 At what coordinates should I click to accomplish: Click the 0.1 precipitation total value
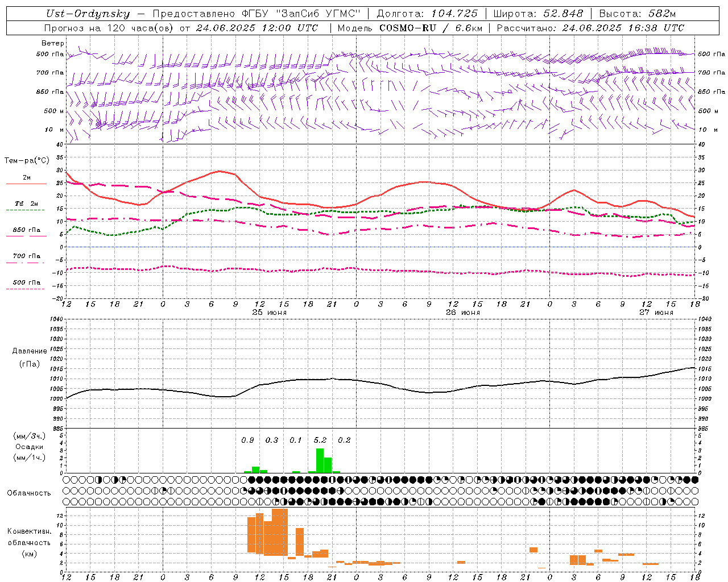296,440
